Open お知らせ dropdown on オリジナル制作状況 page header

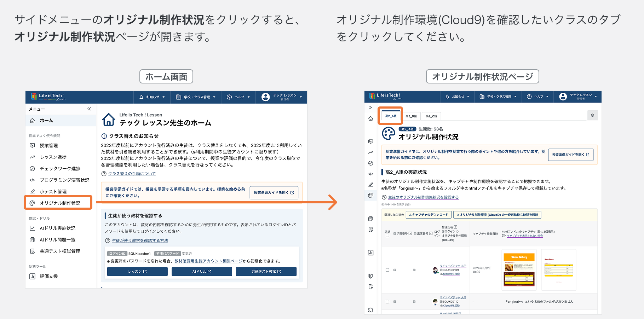coord(457,97)
